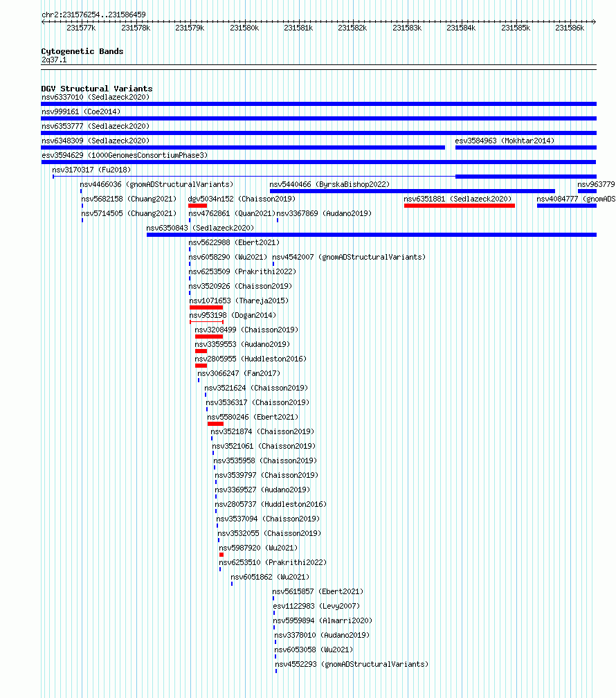Select nsv3378010 (Audano2019) label
Image resolution: width=616 pixels, height=698 pixels.
323,635
